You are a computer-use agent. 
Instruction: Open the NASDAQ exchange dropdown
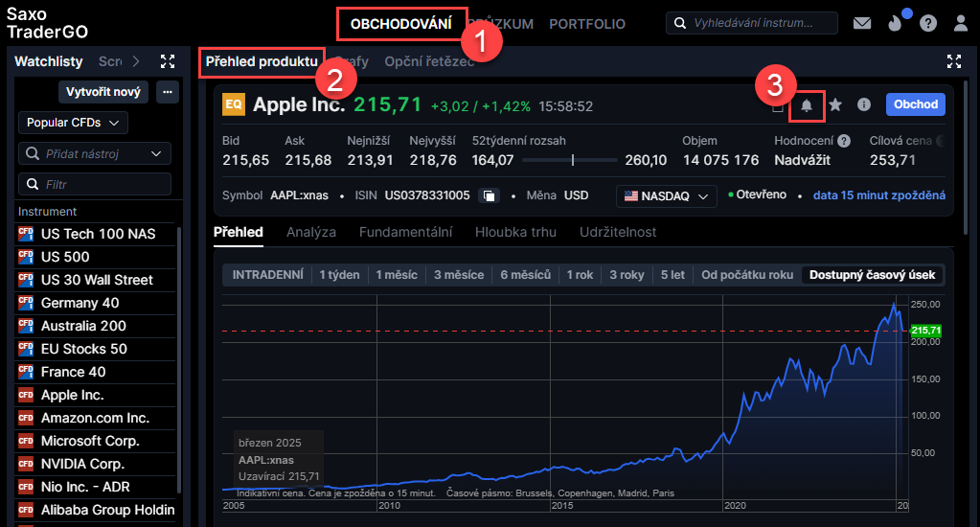pos(666,195)
